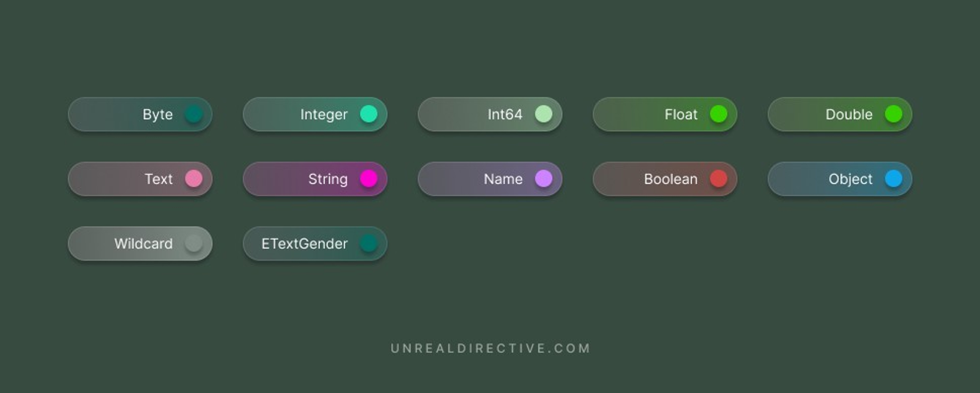
Task: Click the blue Object pin dot
Action: [894, 179]
